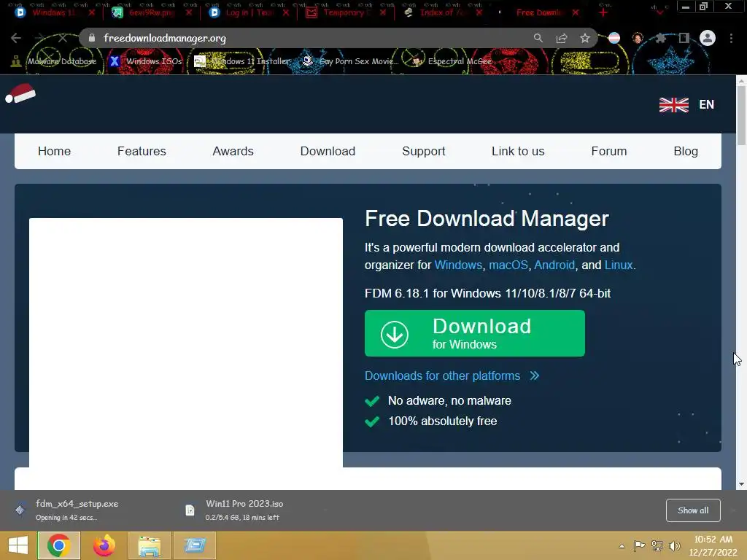Open the Windows Start button

pyautogui.click(x=18, y=545)
